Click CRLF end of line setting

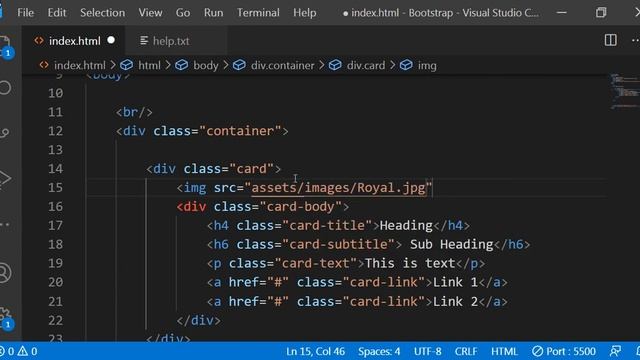coord(466,351)
